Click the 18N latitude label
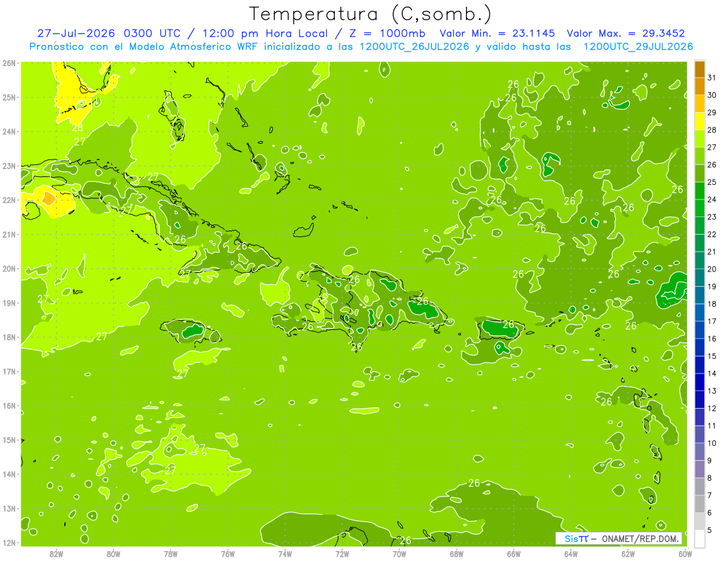728x562 pixels. click(x=8, y=337)
